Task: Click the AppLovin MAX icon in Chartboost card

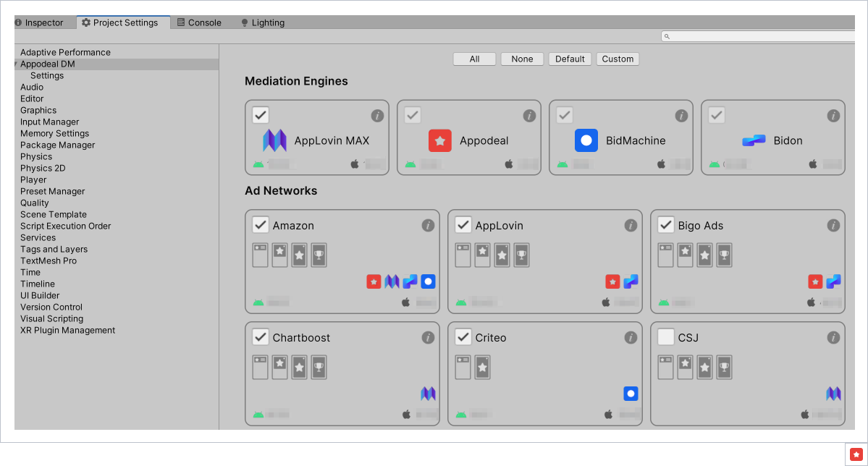Action: [428, 394]
